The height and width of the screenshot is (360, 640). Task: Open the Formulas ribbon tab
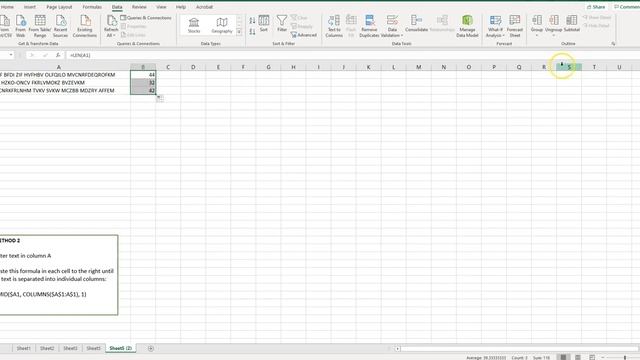[x=92, y=7]
